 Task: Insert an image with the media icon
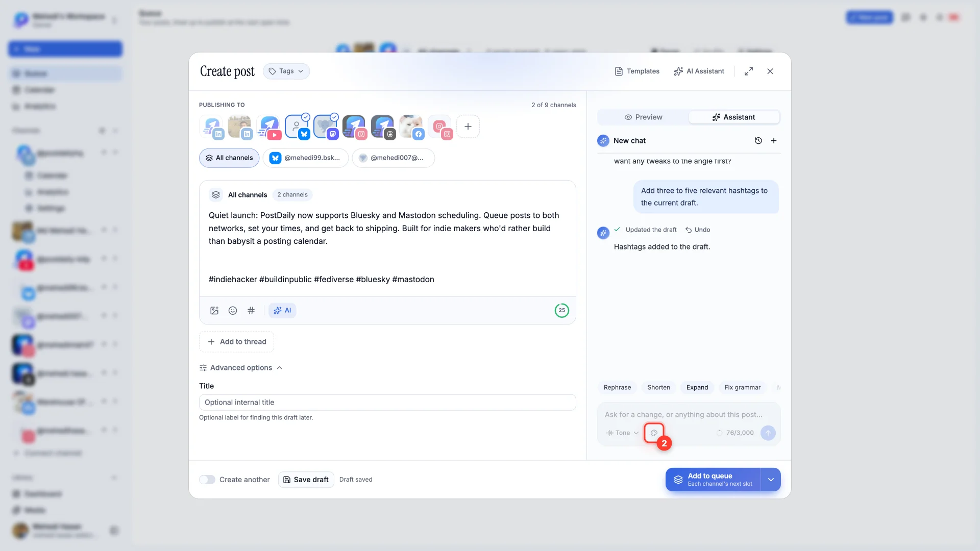point(214,310)
